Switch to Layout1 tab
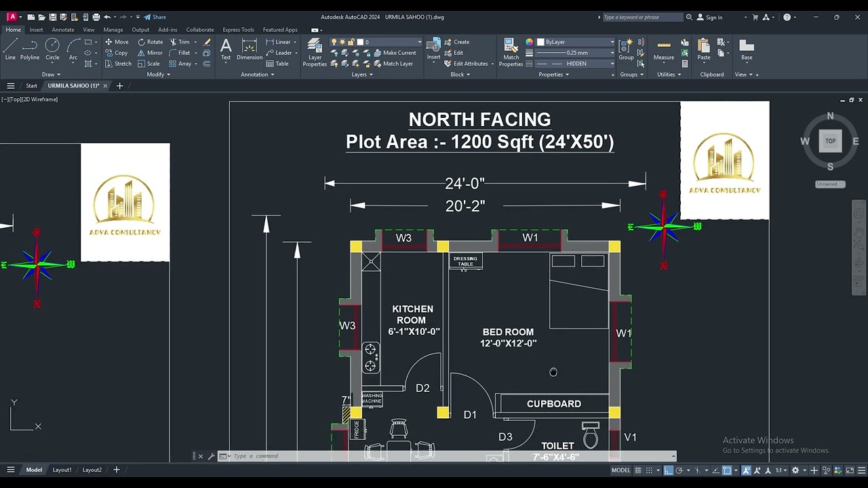 pyautogui.click(x=62, y=470)
